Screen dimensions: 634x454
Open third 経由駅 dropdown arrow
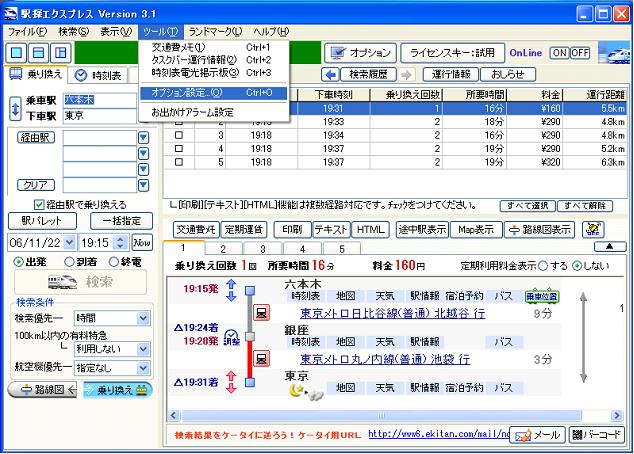coord(143,169)
